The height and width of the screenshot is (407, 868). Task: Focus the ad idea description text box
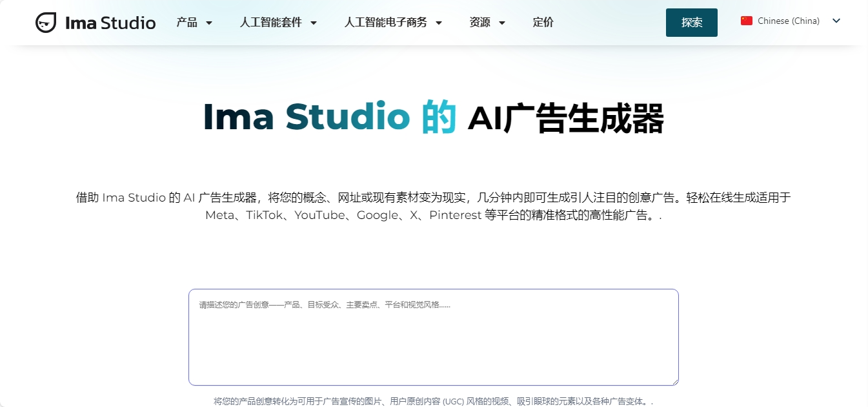tap(434, 337)
